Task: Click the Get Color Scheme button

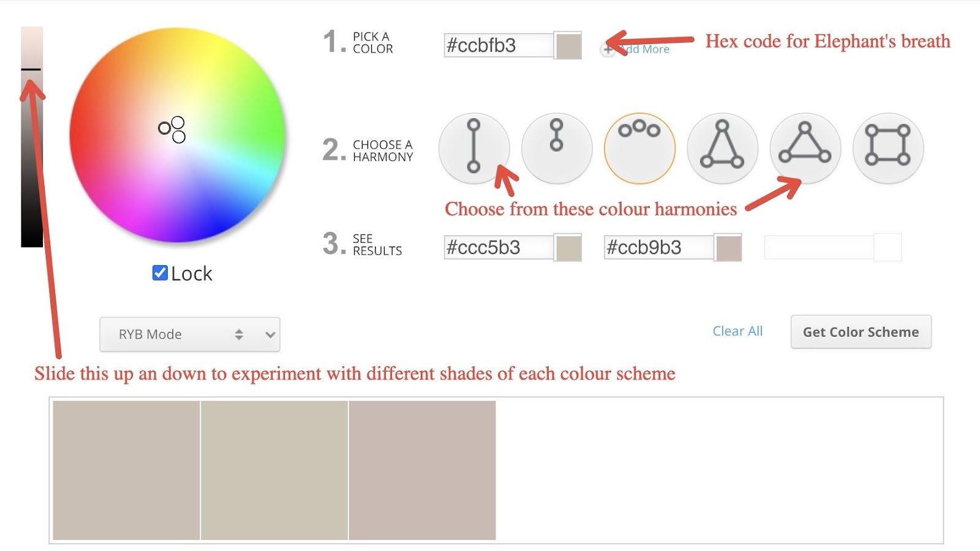Action: (x=861, y=332)
